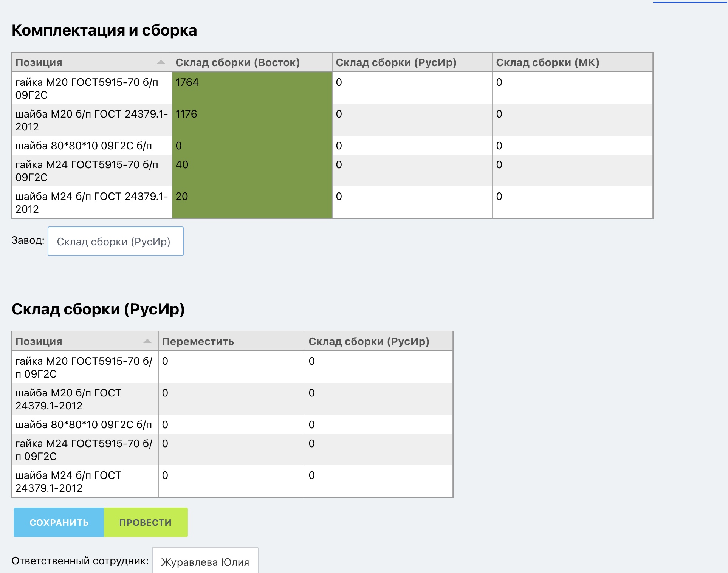Image resolution: width=728 pixels, height=573 pixels.
Task: Click green cell showing 40
Action: point(252,170)
